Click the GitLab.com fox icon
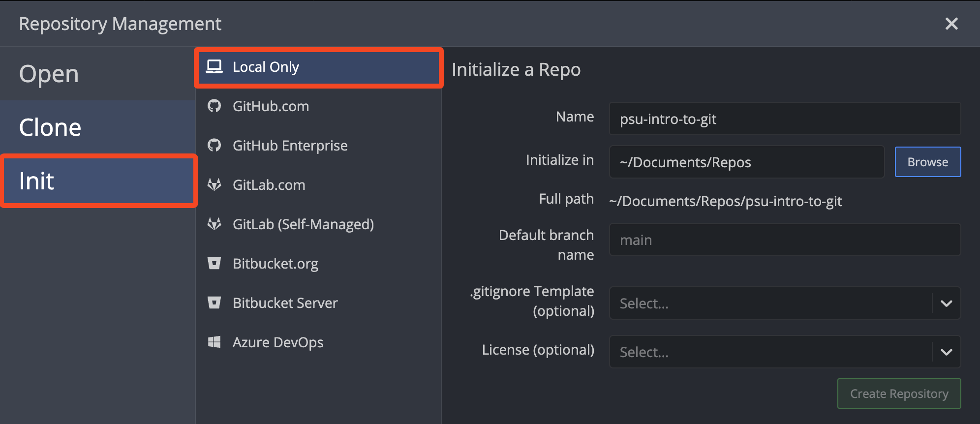Image resolution: width=980 pixels, height=424 pixels. click(x=214, y=184)
